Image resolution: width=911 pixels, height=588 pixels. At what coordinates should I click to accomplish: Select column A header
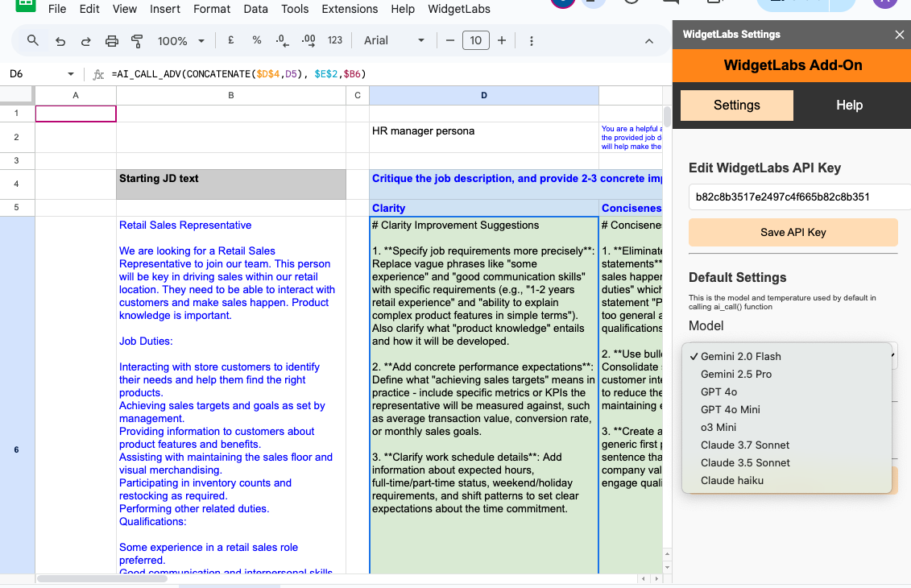click(76, 95)
